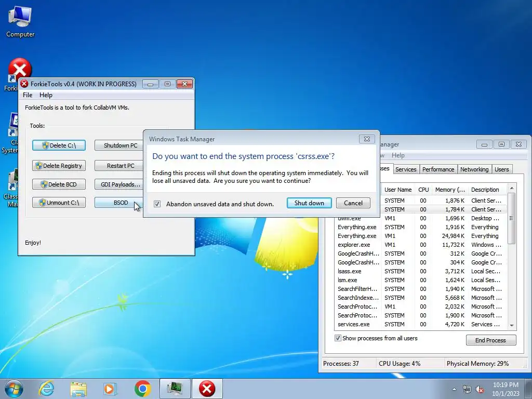The image size is (532, 399).
Task: Launch Internet Explorer from taskbar
Action: tap(46, 389)
